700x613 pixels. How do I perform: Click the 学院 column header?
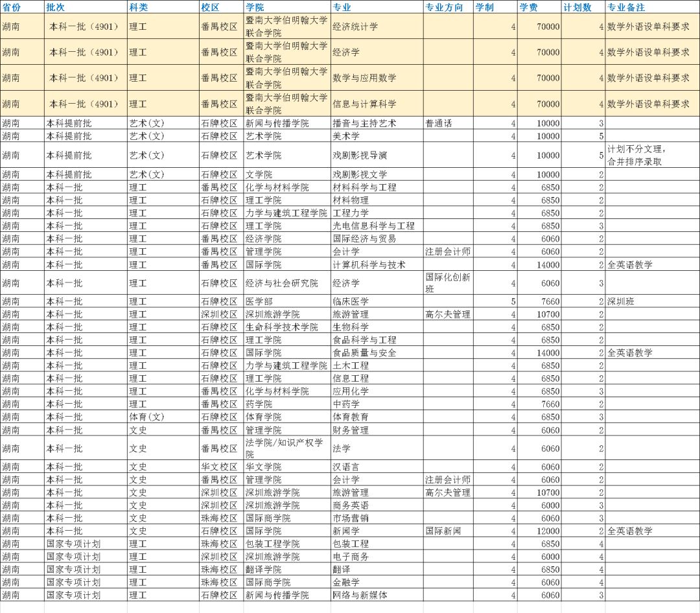(x=286, y=7)
